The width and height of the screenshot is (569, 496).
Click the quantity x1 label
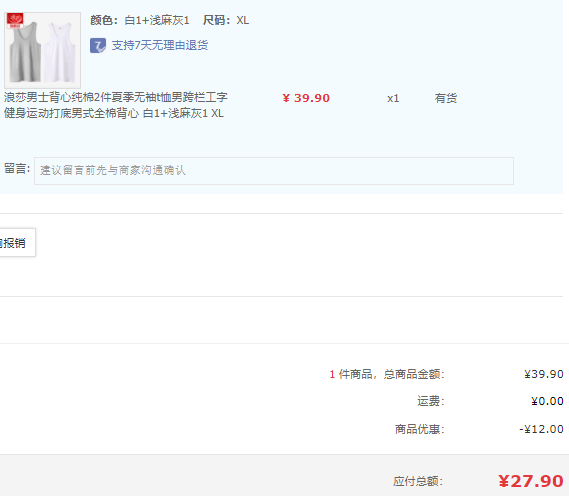[x=393, y=98]
